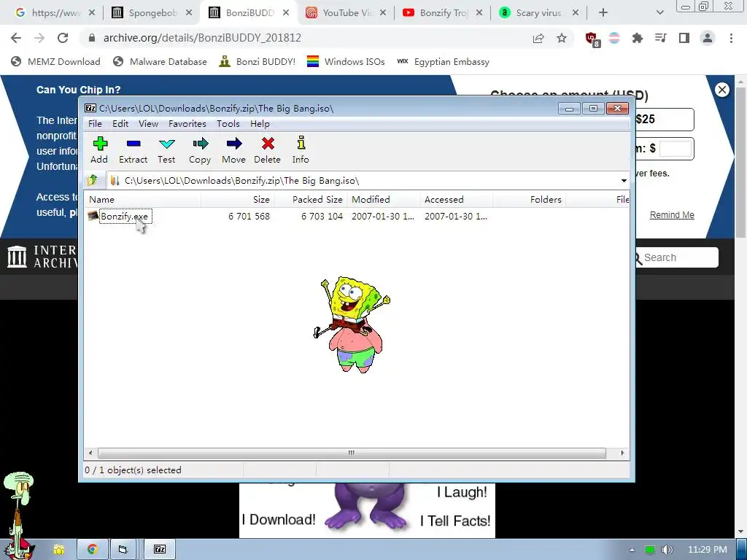The height and width of the screenshot is (560, 747).
Task: Sort by the Modified column header
Action: point(384,200)
